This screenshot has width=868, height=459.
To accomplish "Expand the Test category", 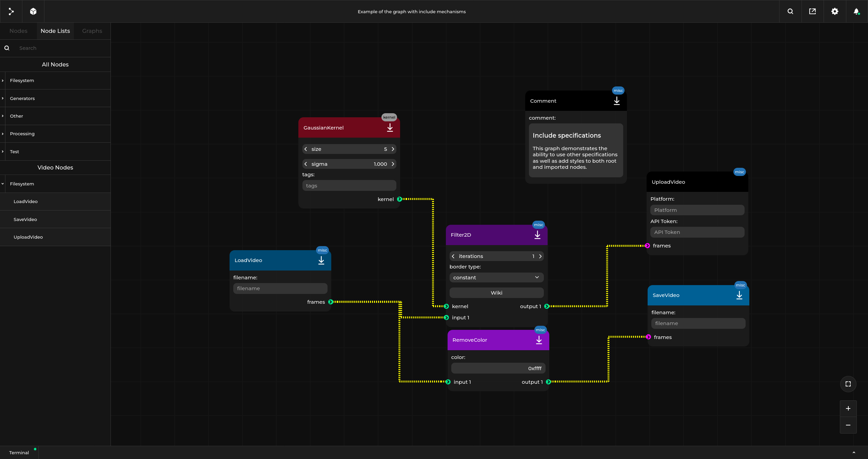I will (3, 152).
